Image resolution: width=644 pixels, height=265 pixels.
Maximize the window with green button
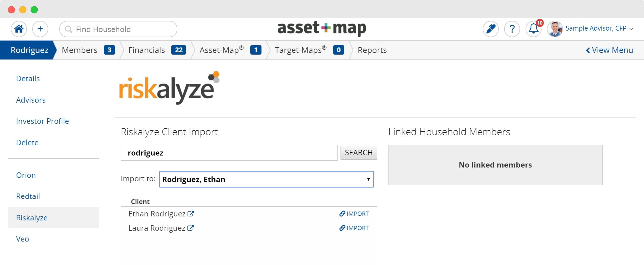coord(34,10)
